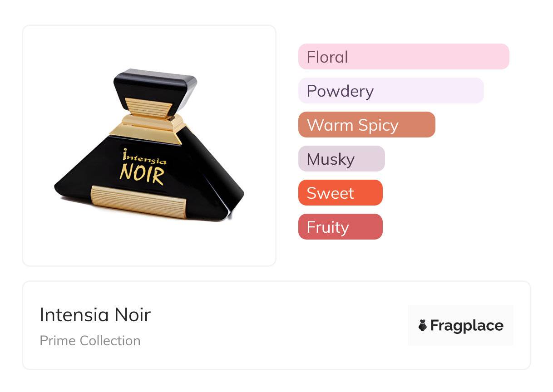553x392 pixels.
Task: Click the Prime Collection subtitle
Action: [x=90, y=341]
